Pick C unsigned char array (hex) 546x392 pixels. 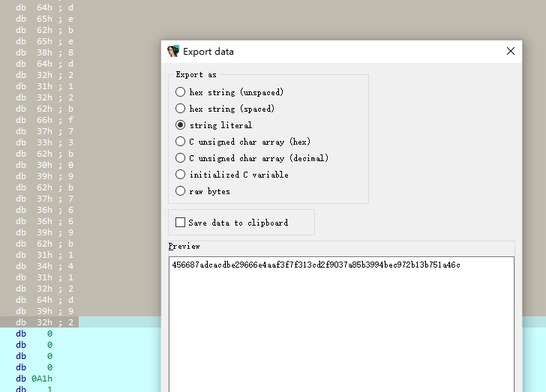tap(180, 142)
